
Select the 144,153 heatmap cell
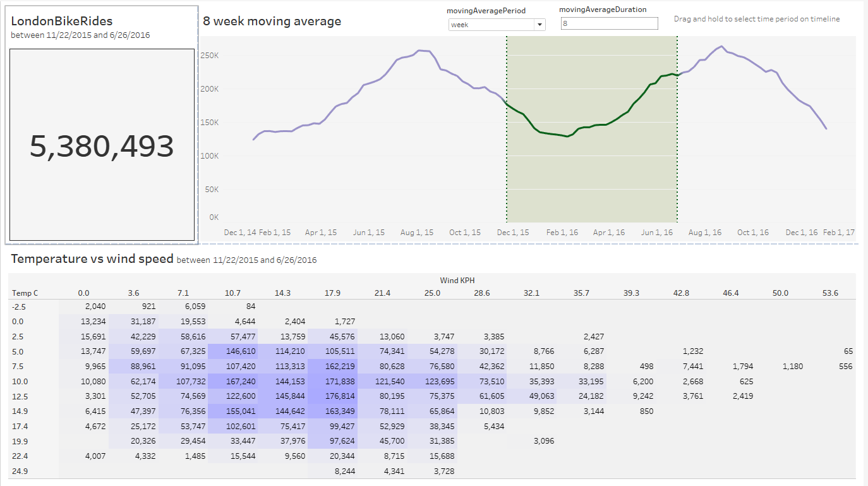tap(283, 382)
